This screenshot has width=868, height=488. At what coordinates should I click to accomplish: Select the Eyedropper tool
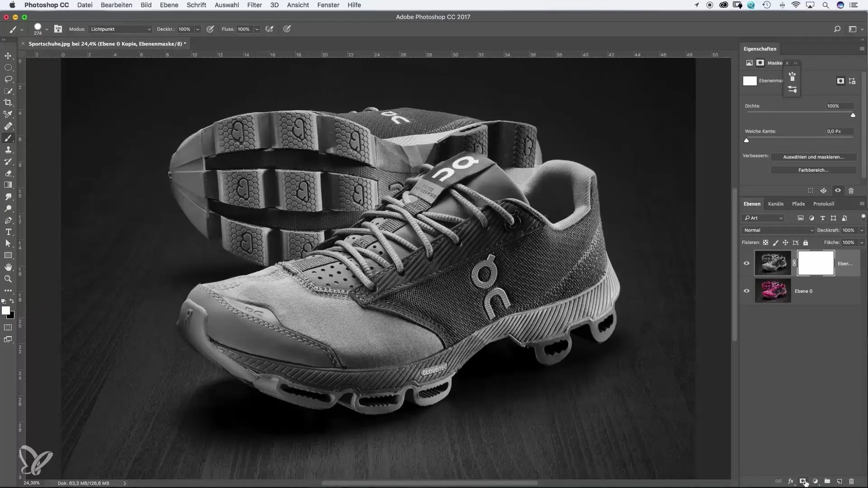(8, 114)
